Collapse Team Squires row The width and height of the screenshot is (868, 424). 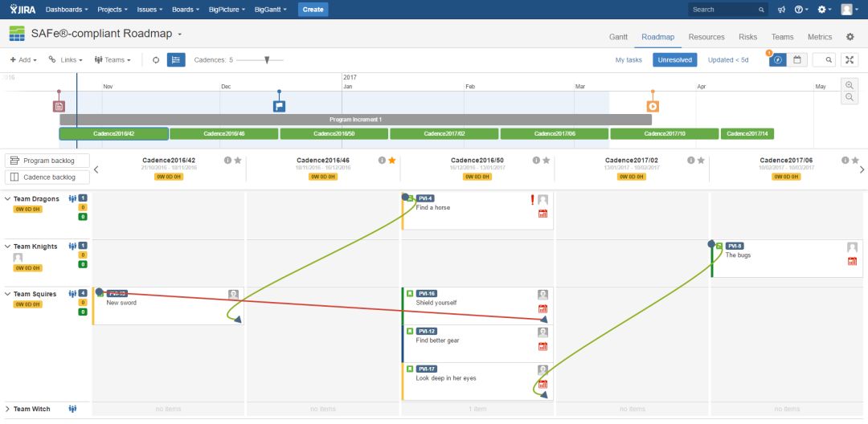click(7, 294)
